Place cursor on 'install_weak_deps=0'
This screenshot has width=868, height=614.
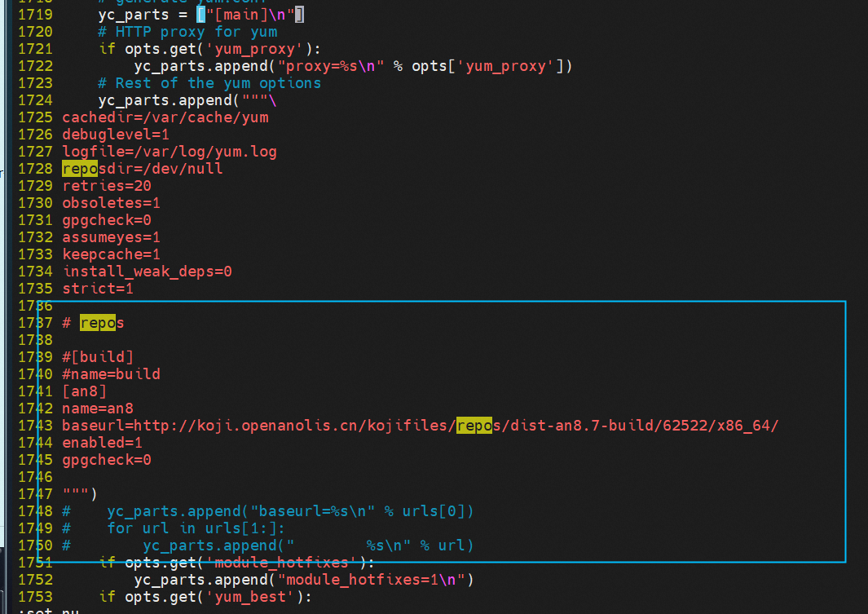147,272
